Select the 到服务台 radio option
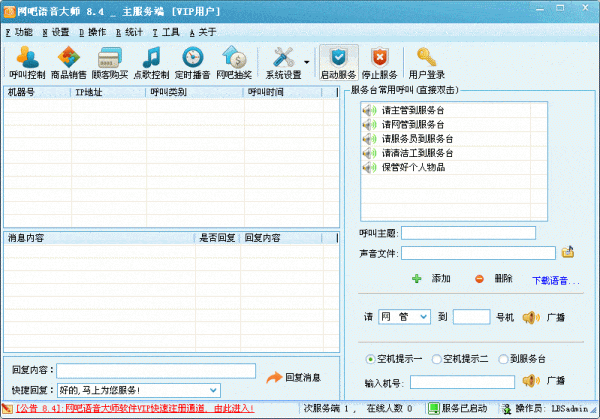 point(502,359)
